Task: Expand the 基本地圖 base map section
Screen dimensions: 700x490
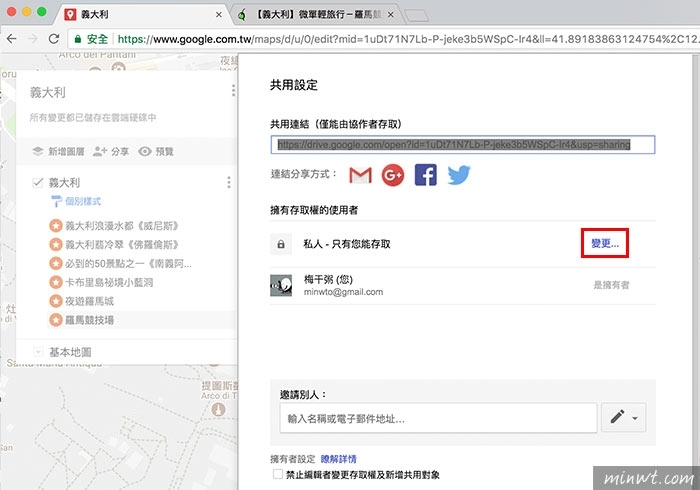Action: (38, 352)
